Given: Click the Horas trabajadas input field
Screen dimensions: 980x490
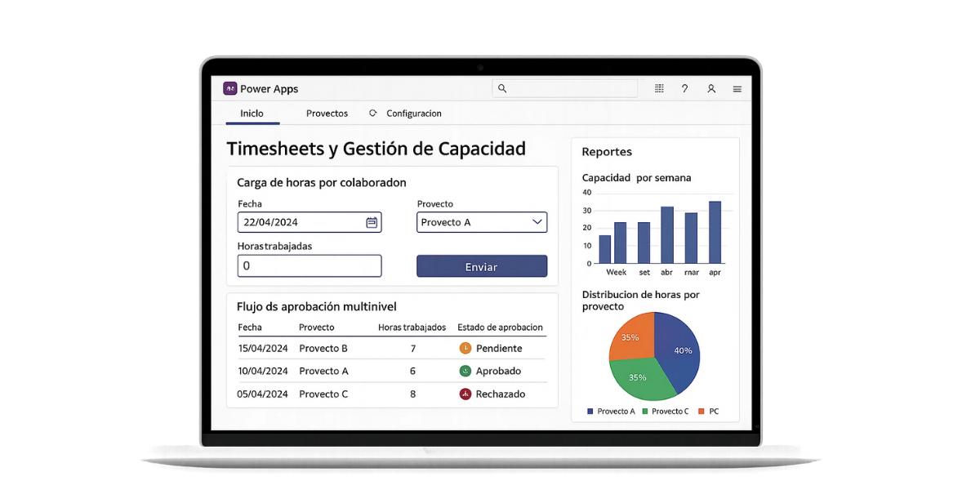Looking at the screenshot, I should click(309, 265).
